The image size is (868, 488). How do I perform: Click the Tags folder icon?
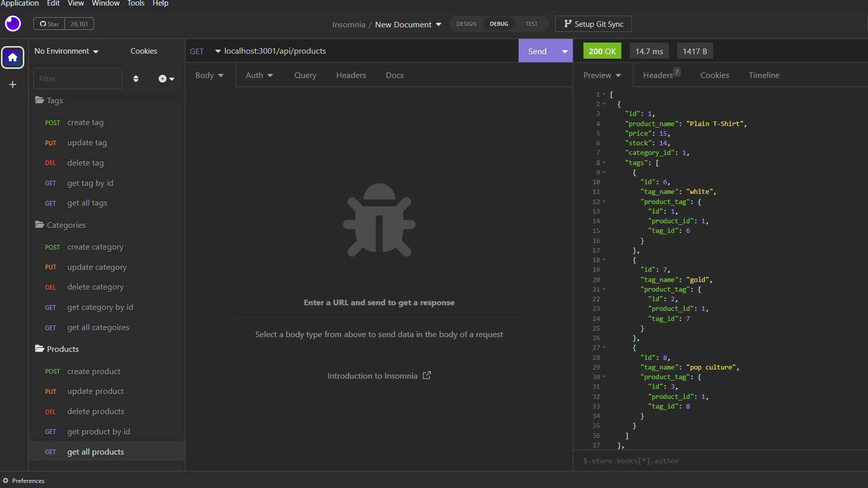pos(40,100)
